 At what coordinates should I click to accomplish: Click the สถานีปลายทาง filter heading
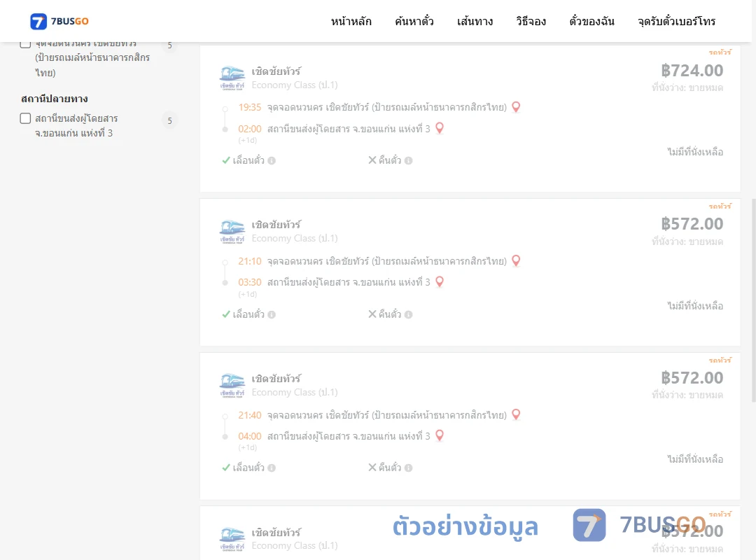click(55, 99)
